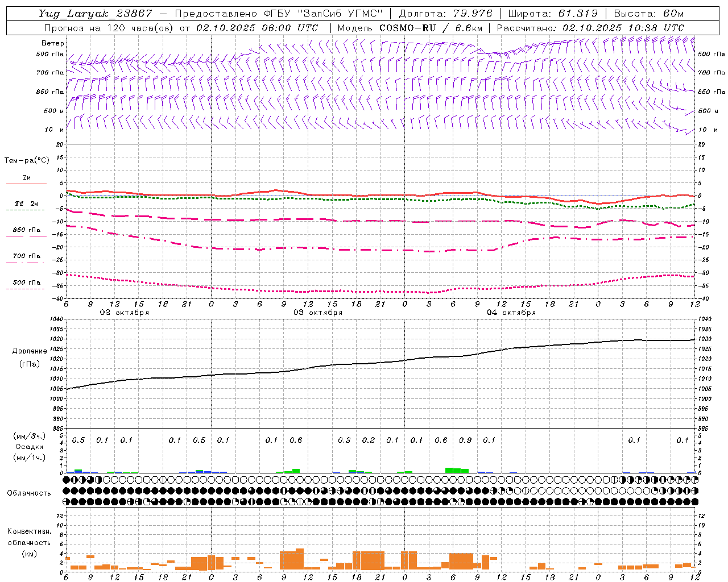Click the Облачность panel label

pos(29,493)
